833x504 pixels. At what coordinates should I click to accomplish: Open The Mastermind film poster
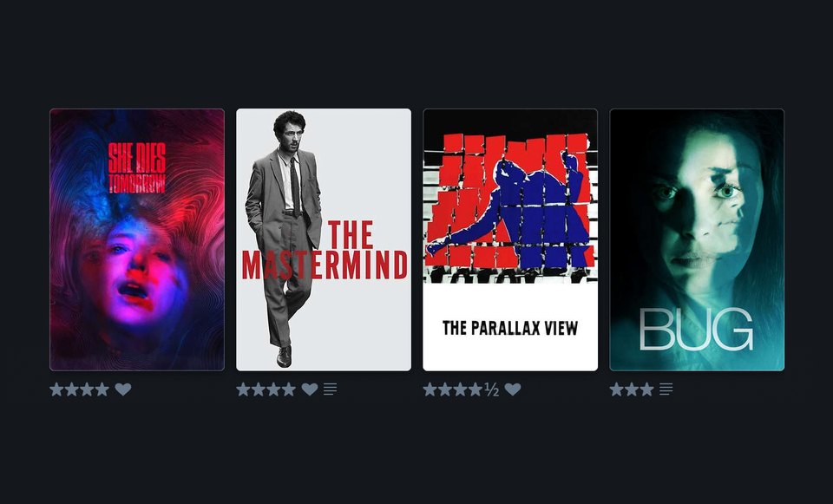pyautogui.click(x=324, y=239)
